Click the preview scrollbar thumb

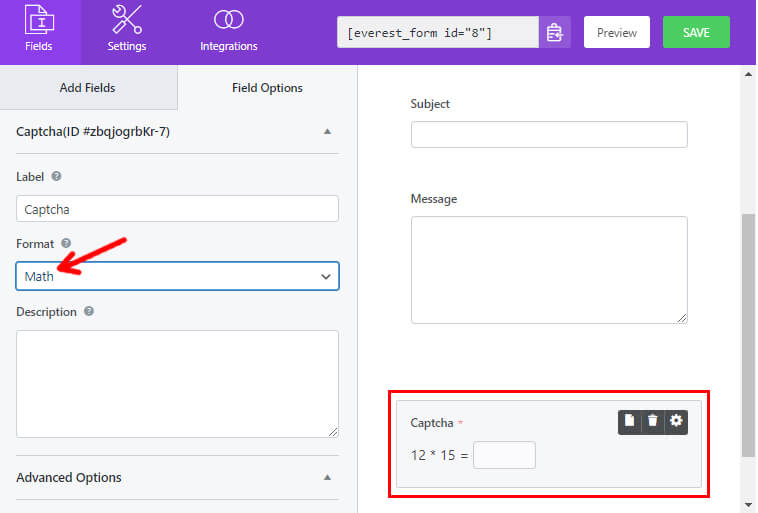click(748, 335)
